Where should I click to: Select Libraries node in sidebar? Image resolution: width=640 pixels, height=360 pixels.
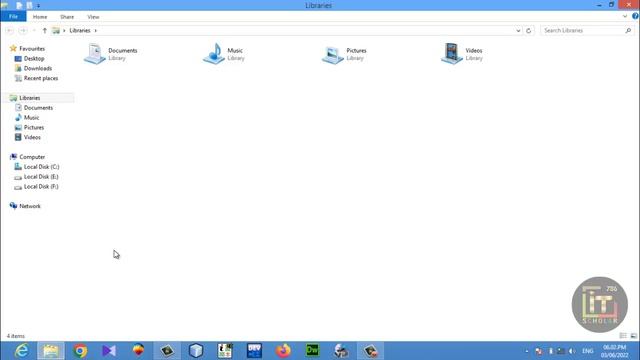tap(30, 98)
